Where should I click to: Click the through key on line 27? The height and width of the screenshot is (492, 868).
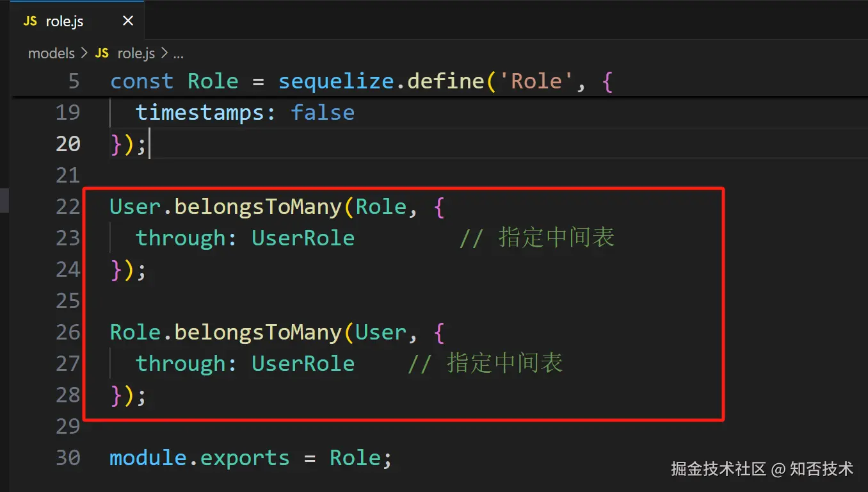pos(181,364)
